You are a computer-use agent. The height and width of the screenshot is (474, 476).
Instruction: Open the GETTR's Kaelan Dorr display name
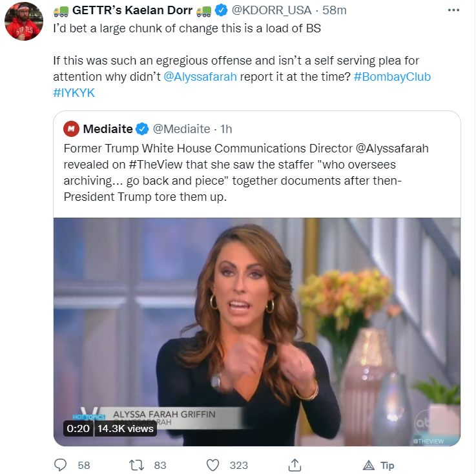coord(132,10)
